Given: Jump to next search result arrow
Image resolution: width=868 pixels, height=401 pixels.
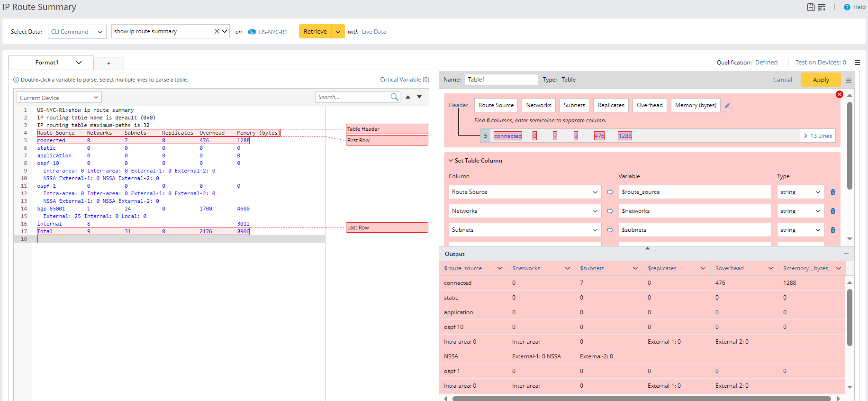Looking at the screenshot, I should [419, 97].
